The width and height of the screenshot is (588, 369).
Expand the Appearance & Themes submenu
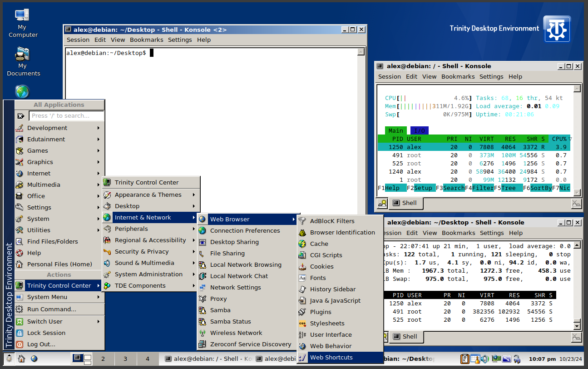(148, 195)
